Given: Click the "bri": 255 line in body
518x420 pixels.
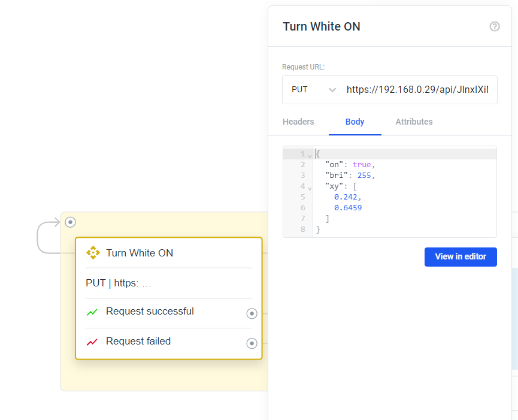Looking at the screenshot, I should pos(350,176).
